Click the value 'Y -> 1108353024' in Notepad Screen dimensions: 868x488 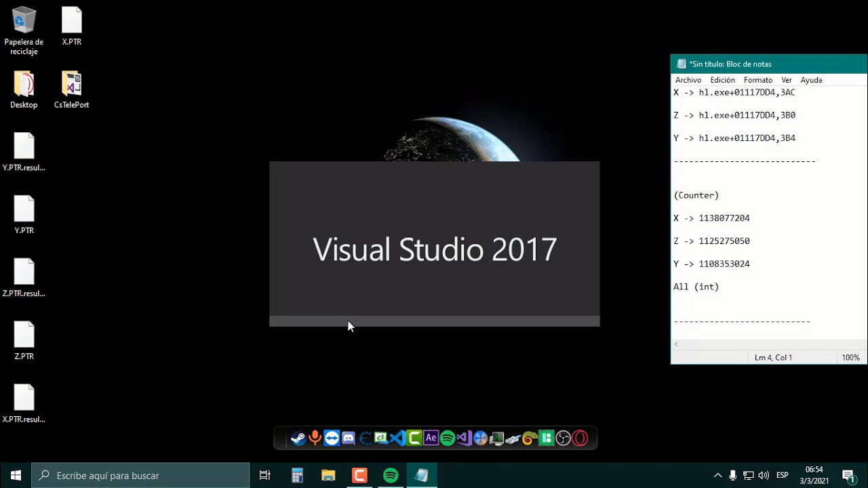coord(711,264)
